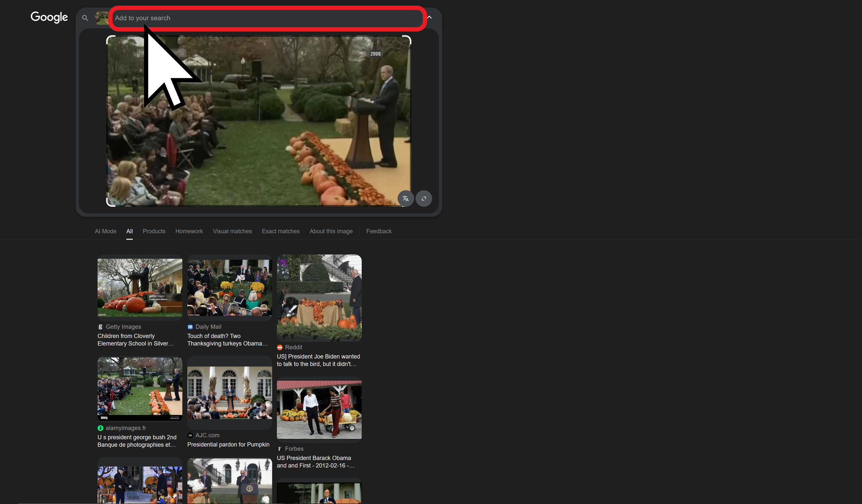Open the translate tool on the image
This screenshot has width=862, height=504.
click(x=406, y=199)
